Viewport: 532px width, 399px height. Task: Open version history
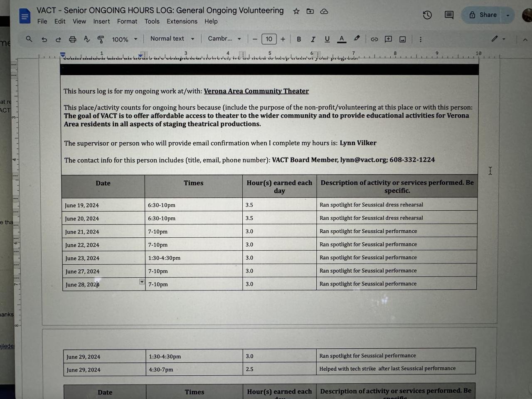pos(427,15)
